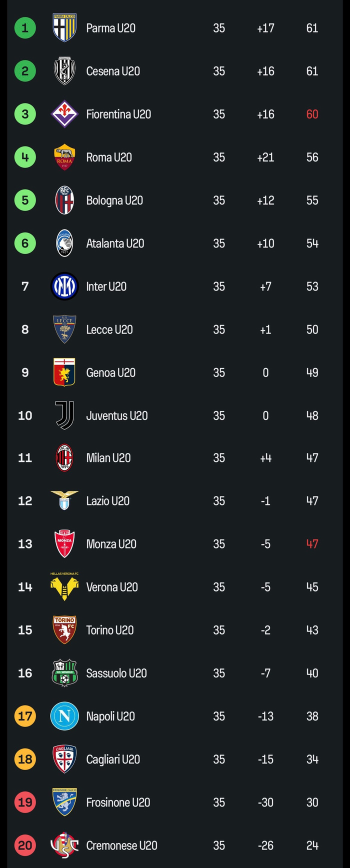
Task: Click the Lazio U20 eagle crest
Action: tap(64, 500)
